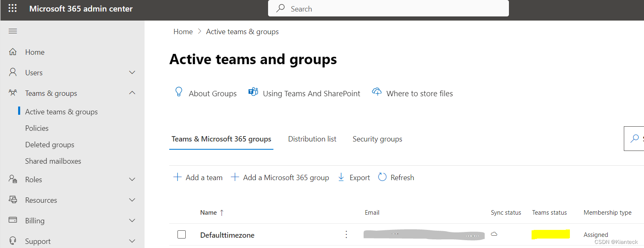The height and width of the screenshot is (248, 644).
Task: Click the Support label in the sidebar
Action: pyautogui.click(x=38, y=241)
